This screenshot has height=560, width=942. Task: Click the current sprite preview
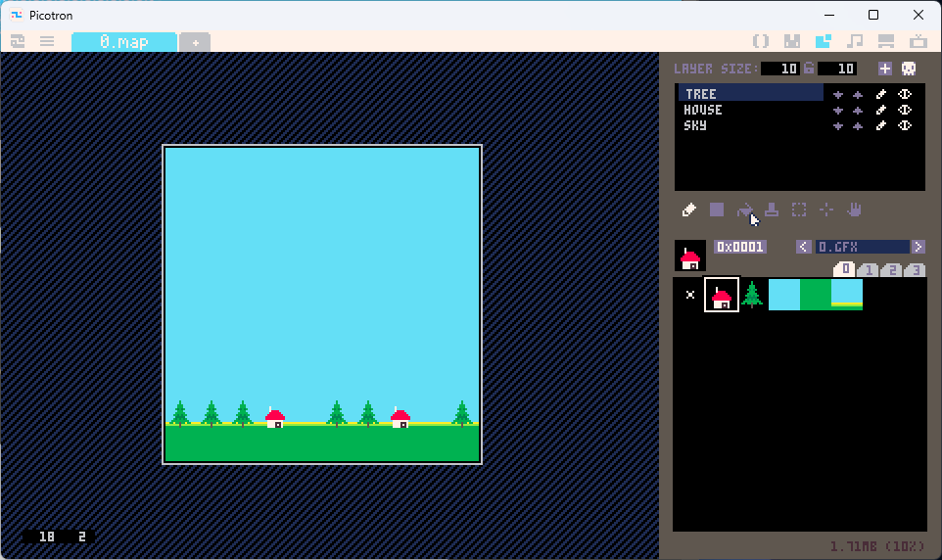[690, 256]
